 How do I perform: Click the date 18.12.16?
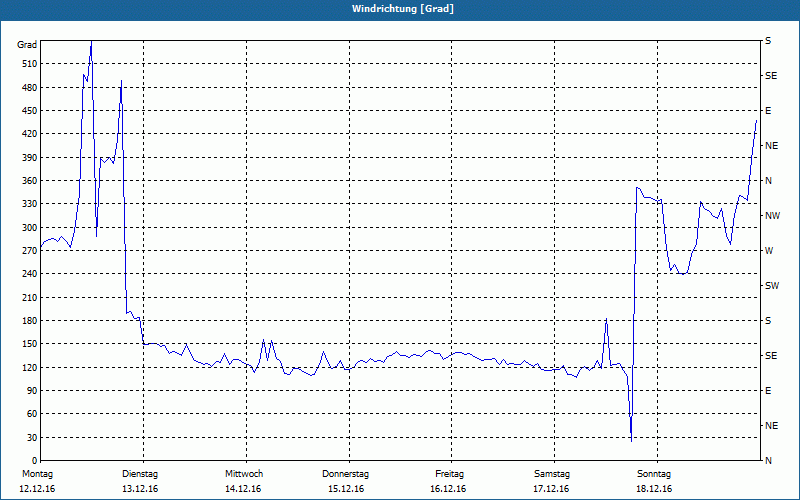click(654, 489)
